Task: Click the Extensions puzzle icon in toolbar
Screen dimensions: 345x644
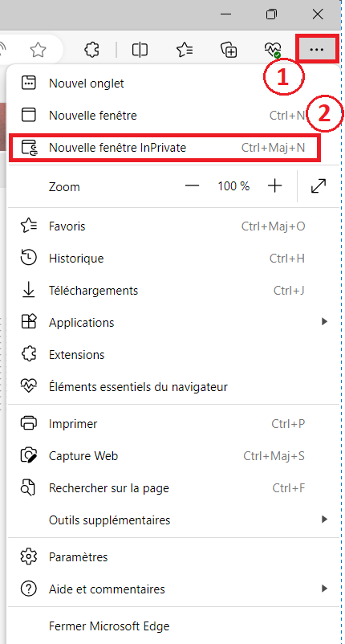Action: click(x=91, y=50)
